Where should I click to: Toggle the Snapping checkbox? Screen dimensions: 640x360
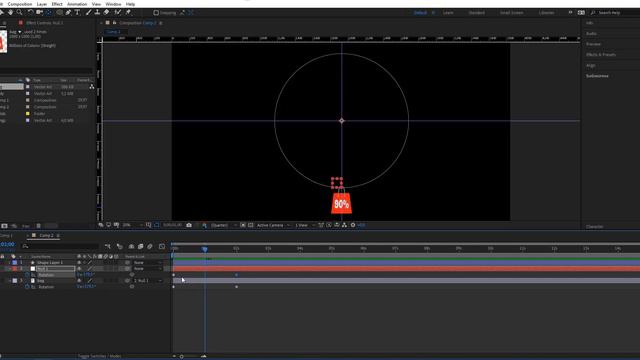[156, 13]
